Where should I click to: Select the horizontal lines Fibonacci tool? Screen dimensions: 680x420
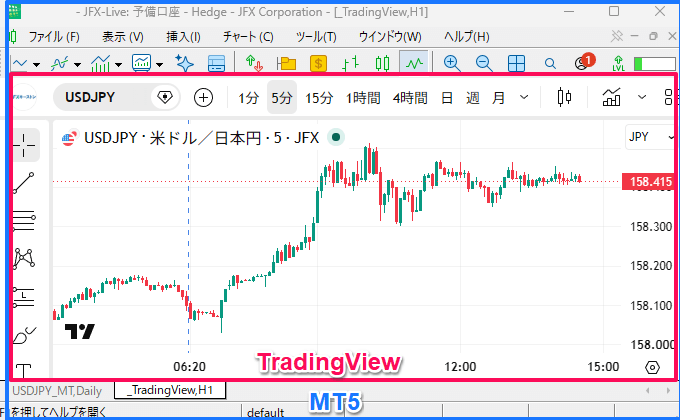point(24,220)
